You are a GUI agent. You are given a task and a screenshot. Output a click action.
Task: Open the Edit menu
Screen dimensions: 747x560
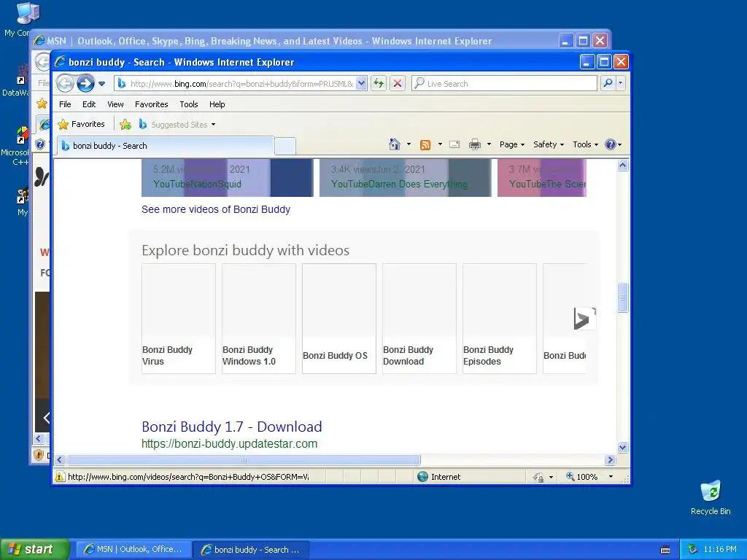[x=88, y=104]
